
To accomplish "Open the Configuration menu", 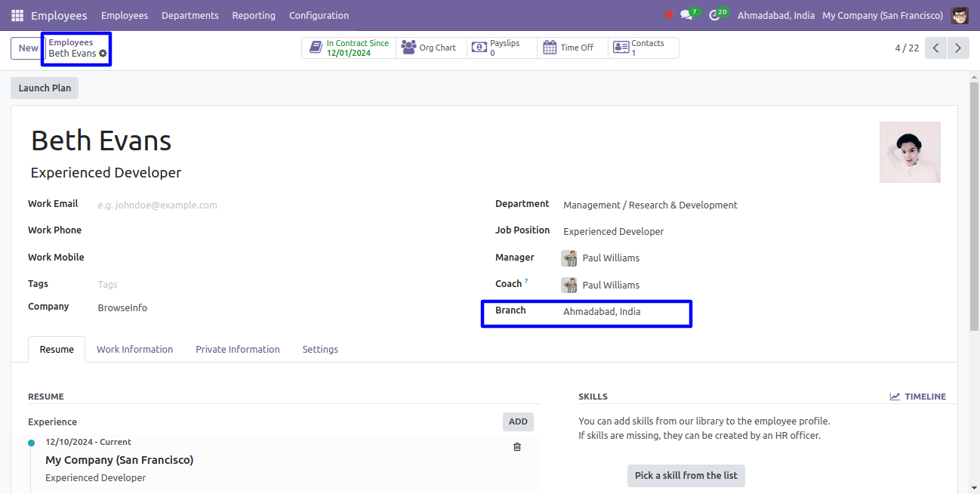I will pos(319,15).
